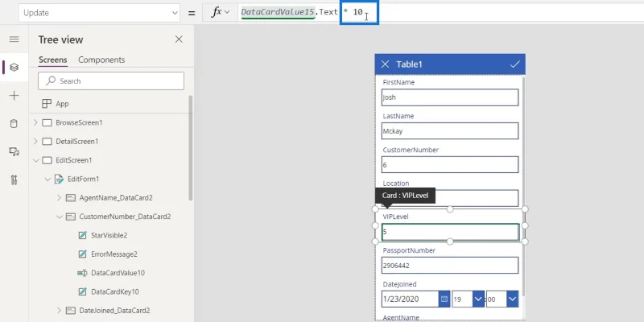Click the AgentName_DataCard2 card icon

71,198
